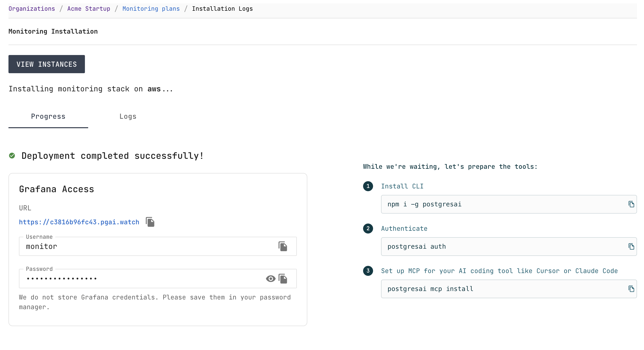The width and height of the screenshot is (644, 350).
Task: Open the pgai.watch Grafana URL link
Action: pos(79,222)
